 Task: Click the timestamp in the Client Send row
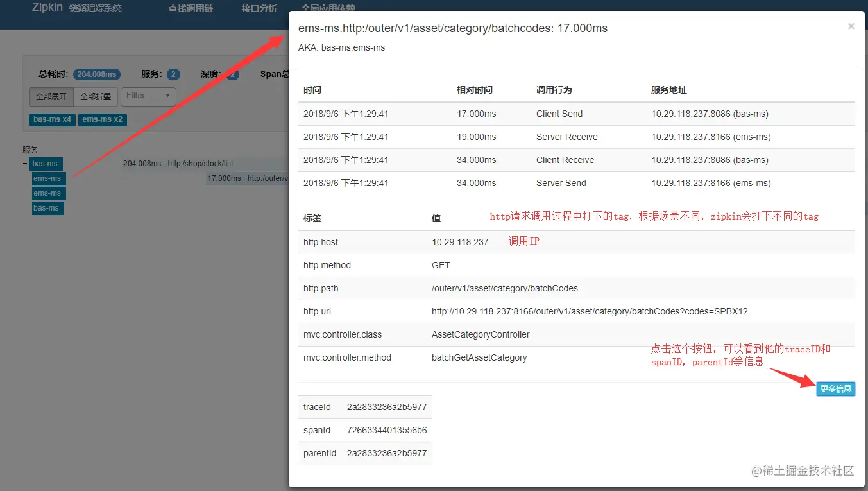tap(346, 114)
